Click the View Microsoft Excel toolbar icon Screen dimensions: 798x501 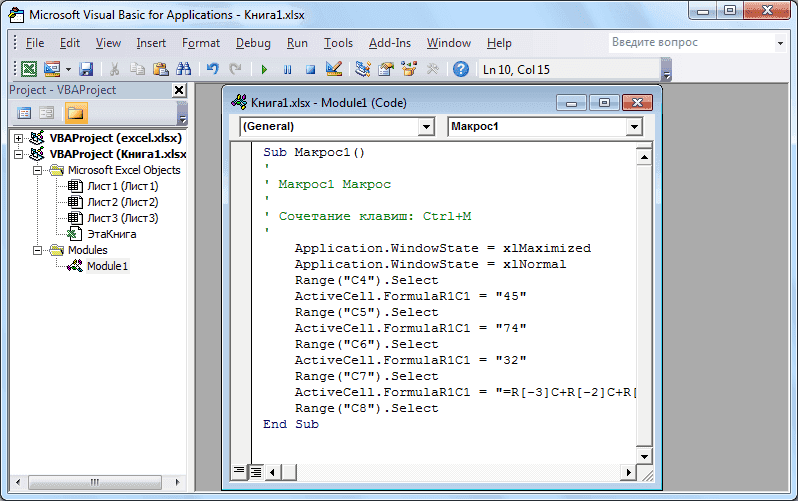click(x=29, y=70)
